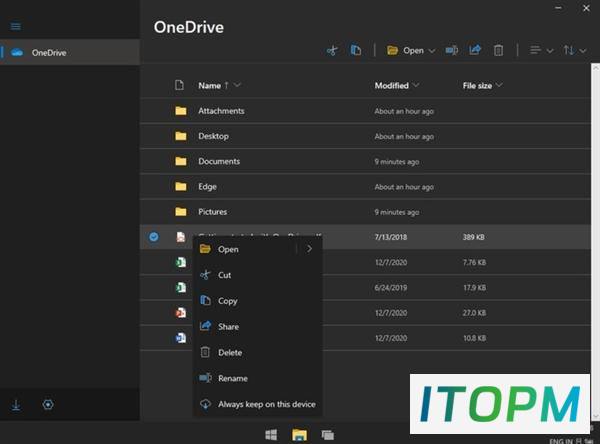Click the downloads icon at sidebar bottom
Viewport: 600px width, 444px height.
pyautogui.click(x=16, y=405)
